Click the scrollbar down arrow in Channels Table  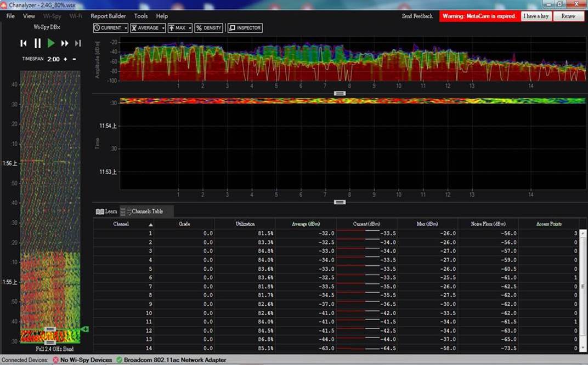point(583,349)
